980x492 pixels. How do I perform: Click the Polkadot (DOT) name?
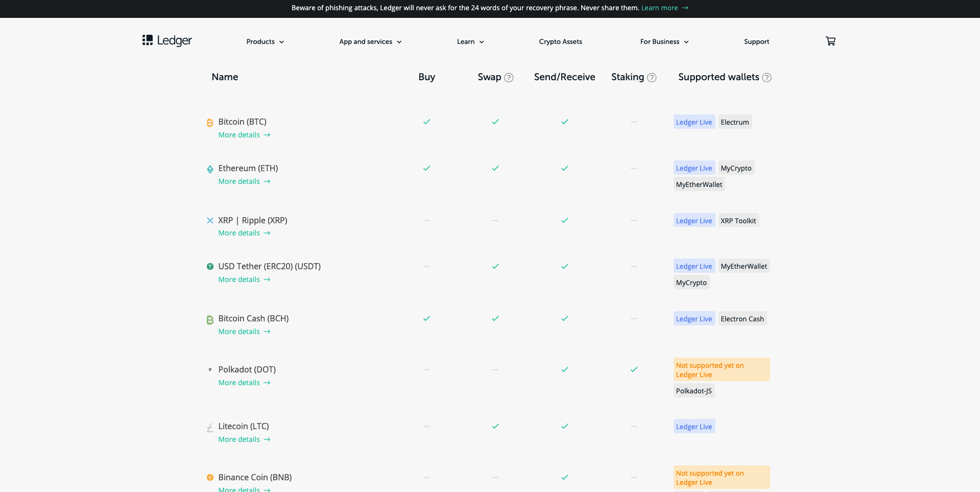[247, 369]
